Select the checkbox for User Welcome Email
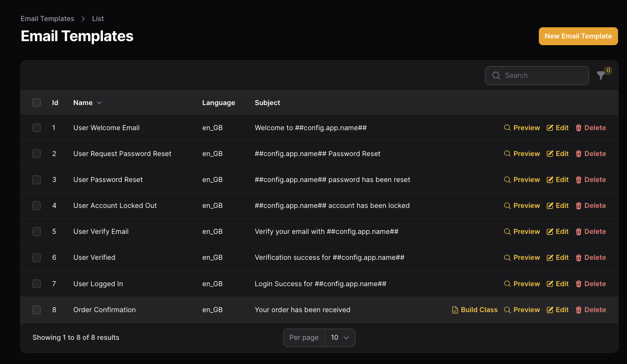Viewport: 627px width, 364px height. point(37,128)
